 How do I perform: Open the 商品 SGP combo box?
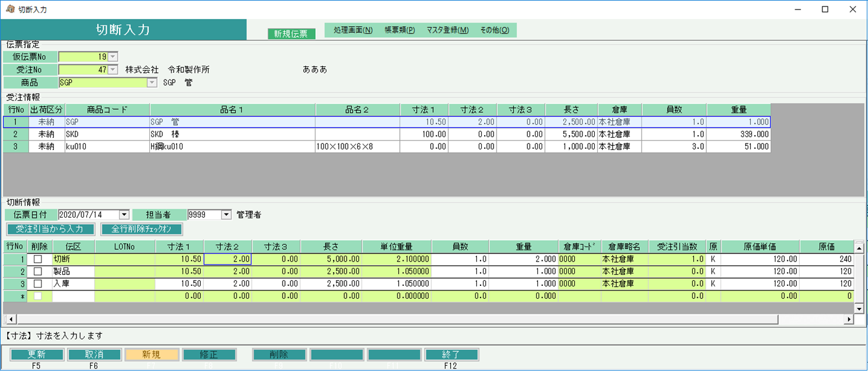[152, 83]
